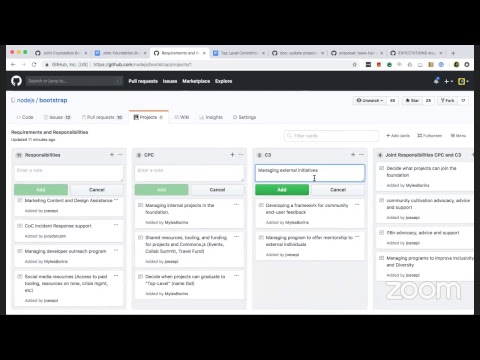Click note icon on Decide what projects can join card
Viewport: 480px width, 360px height.
(x=381, y=168)
